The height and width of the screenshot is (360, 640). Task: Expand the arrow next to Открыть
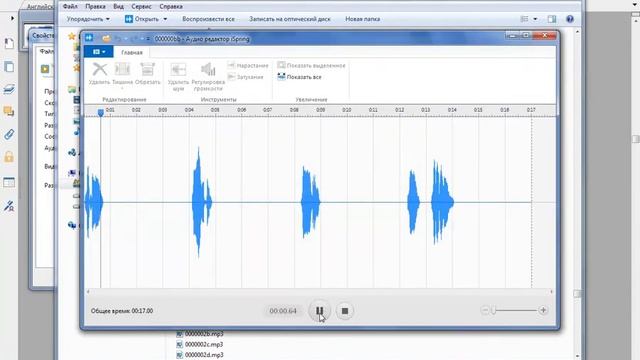[165, 19]
